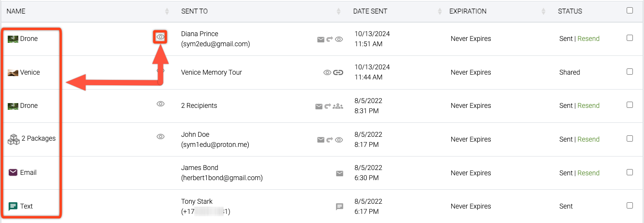Open the Venice thumbnail item

[x=13, y=73]
